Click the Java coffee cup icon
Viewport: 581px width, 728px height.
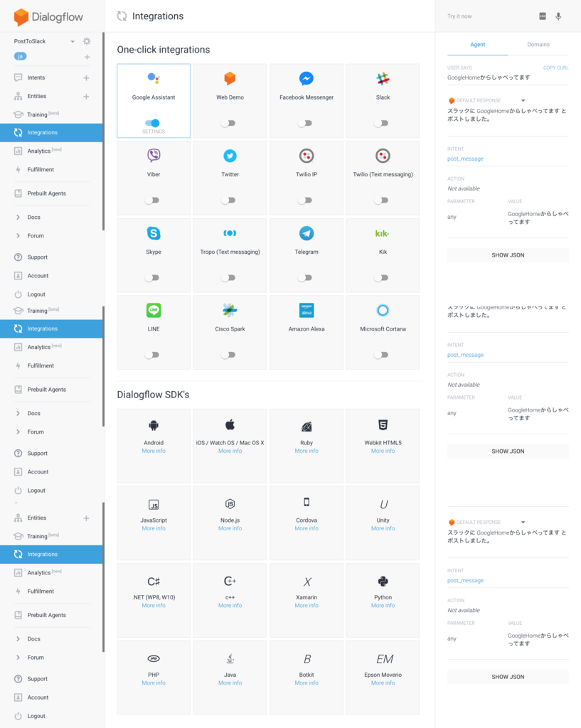pos(230,658)
